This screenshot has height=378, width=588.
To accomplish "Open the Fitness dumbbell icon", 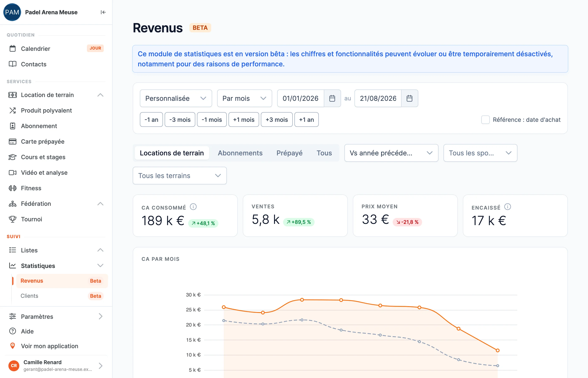I will (13, 188).
